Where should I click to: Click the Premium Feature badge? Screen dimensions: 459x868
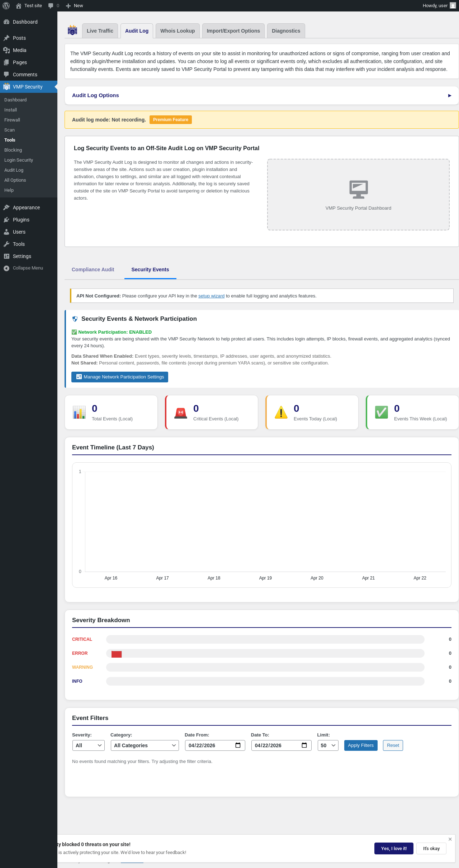click(171, 120)
